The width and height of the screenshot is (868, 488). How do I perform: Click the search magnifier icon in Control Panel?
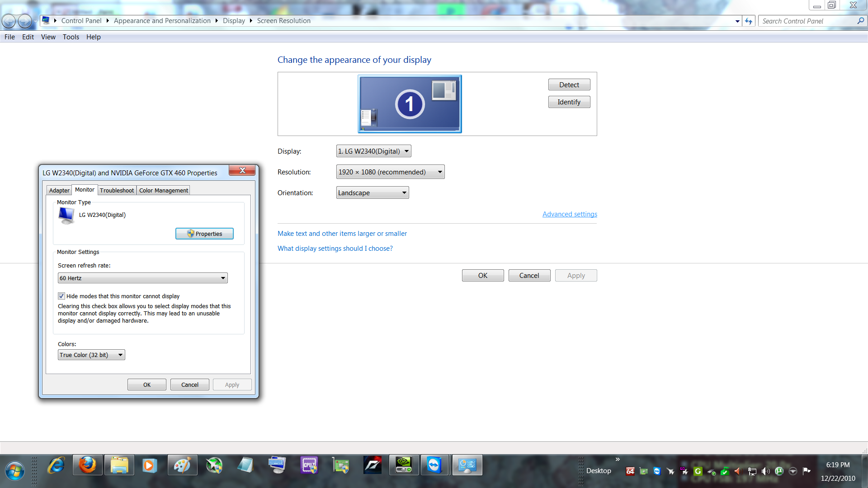tap(860, 21)
